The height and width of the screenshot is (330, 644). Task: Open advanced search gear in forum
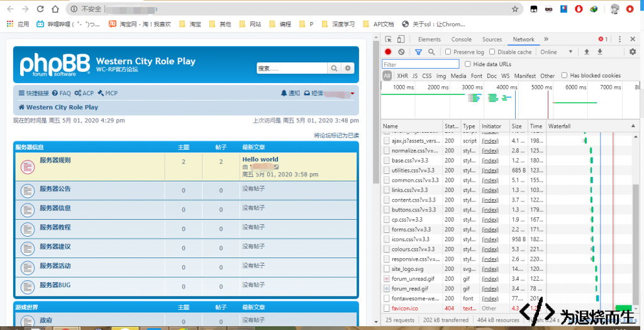point(347,68)
